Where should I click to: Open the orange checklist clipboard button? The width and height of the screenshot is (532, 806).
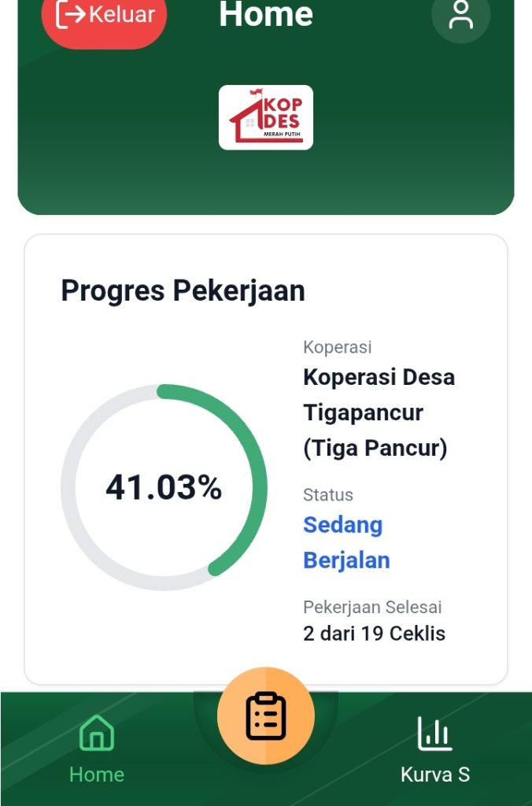266,715
